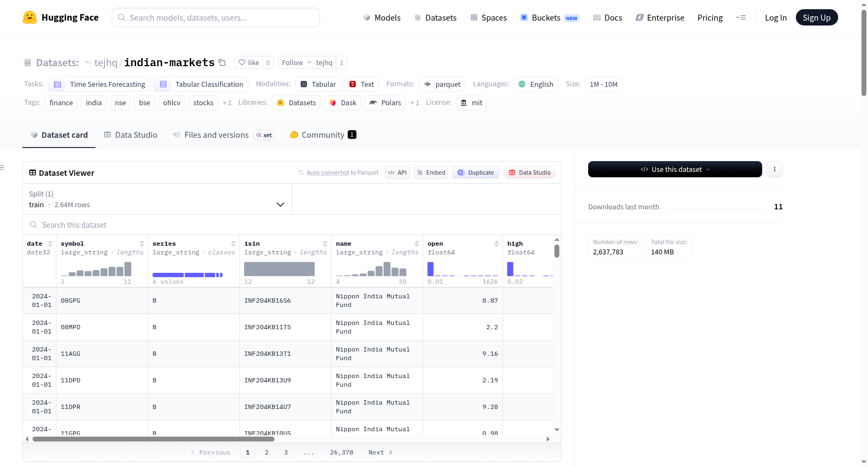Select the Datasets library tag

coord(296,103)
